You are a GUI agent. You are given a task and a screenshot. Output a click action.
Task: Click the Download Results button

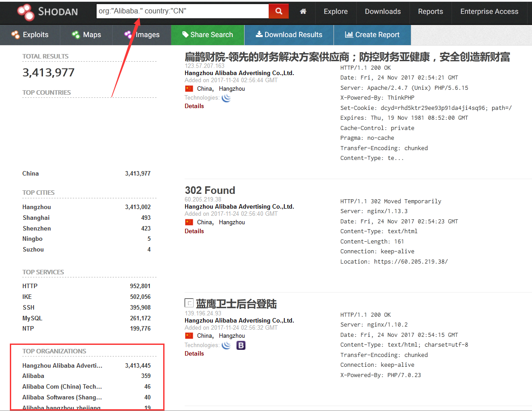[x=289, y=34]
